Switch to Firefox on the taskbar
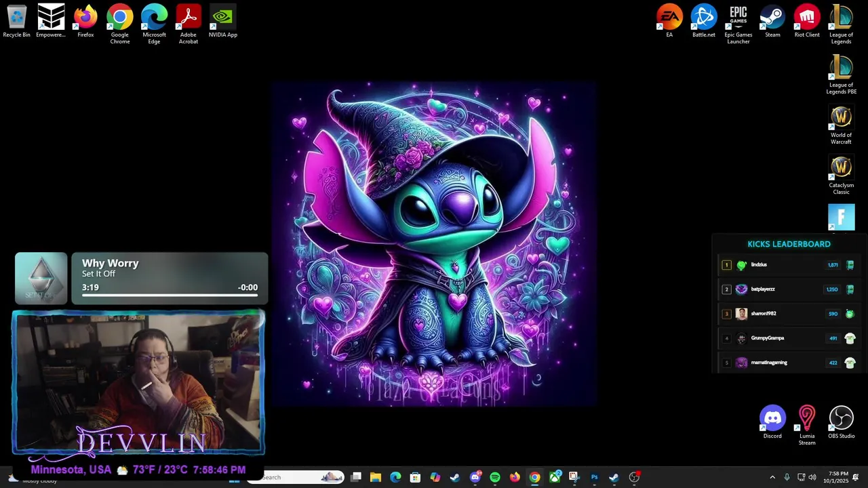868x488 pixels. [515, 477]
